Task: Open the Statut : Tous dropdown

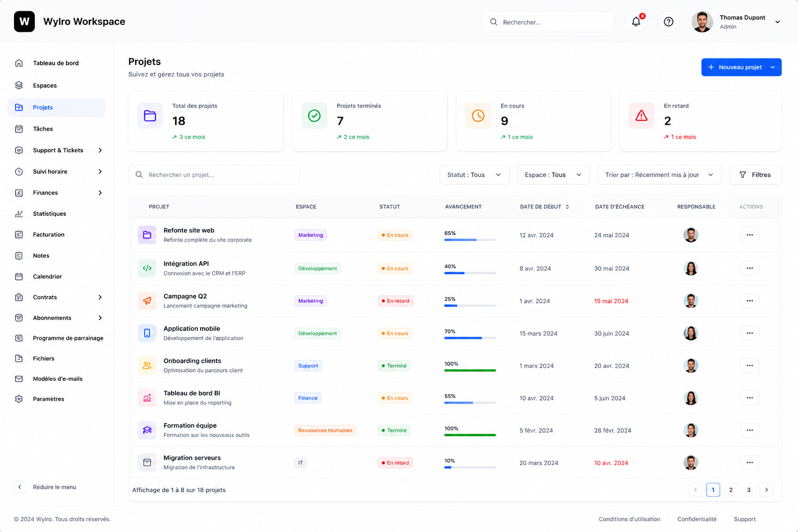Action: click(x=474, y=175)
